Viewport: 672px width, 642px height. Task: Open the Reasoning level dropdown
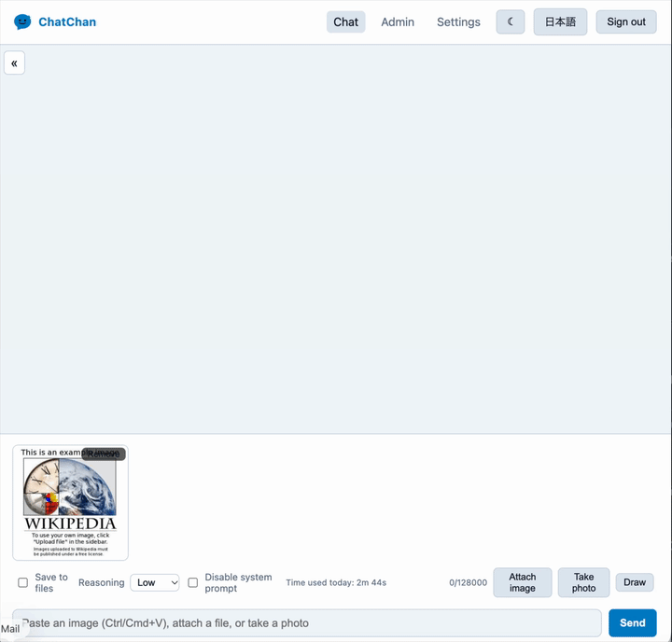point(155,582)
